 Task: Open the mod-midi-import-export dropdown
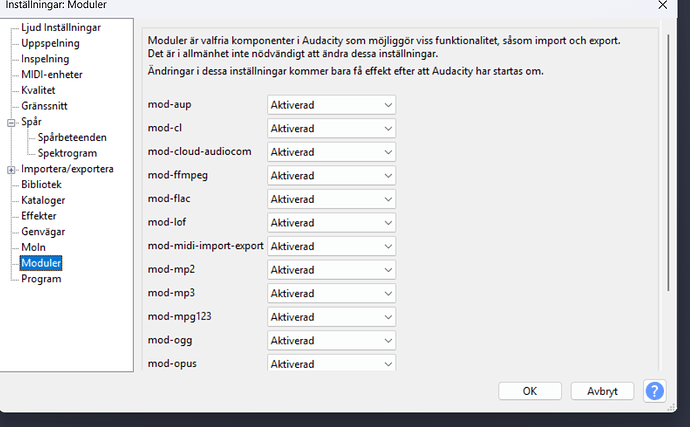pos(331,246)
